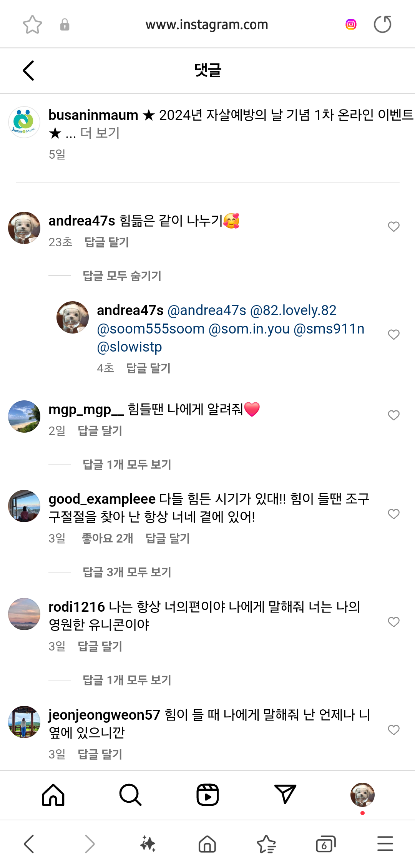
Task: Like the rodi1216 comment
Action: coord(393,622)
